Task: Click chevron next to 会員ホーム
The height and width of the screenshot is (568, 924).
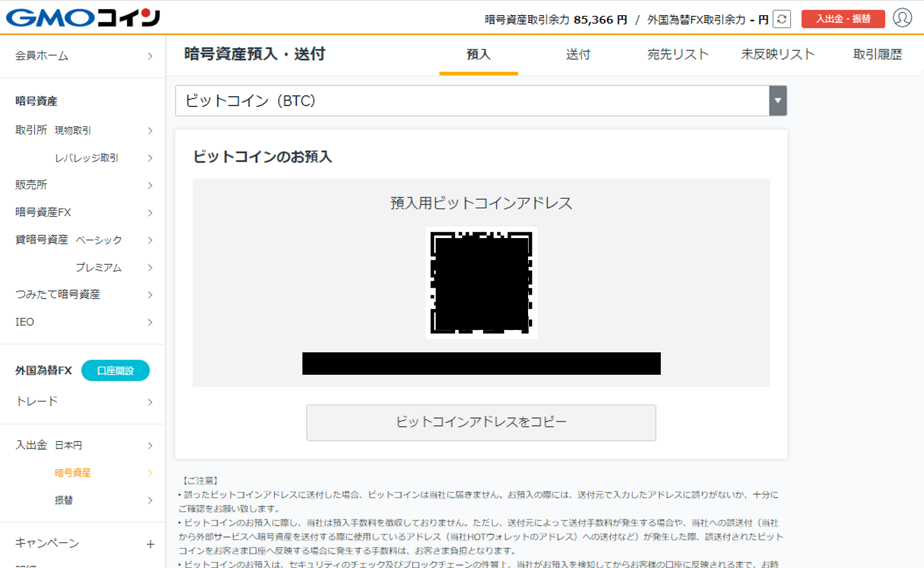Action: (x=150, y=56)
